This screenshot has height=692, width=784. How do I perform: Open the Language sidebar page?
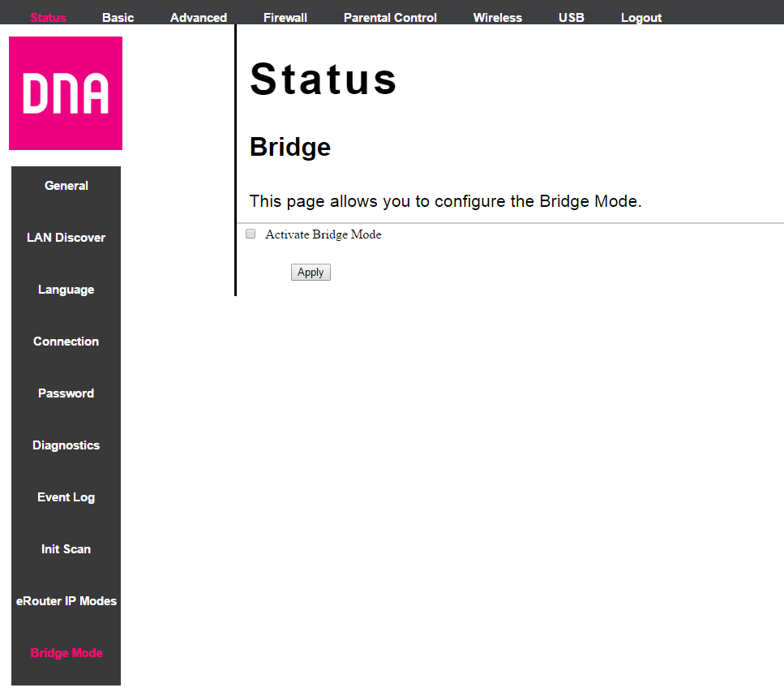(x=66, y=290)
